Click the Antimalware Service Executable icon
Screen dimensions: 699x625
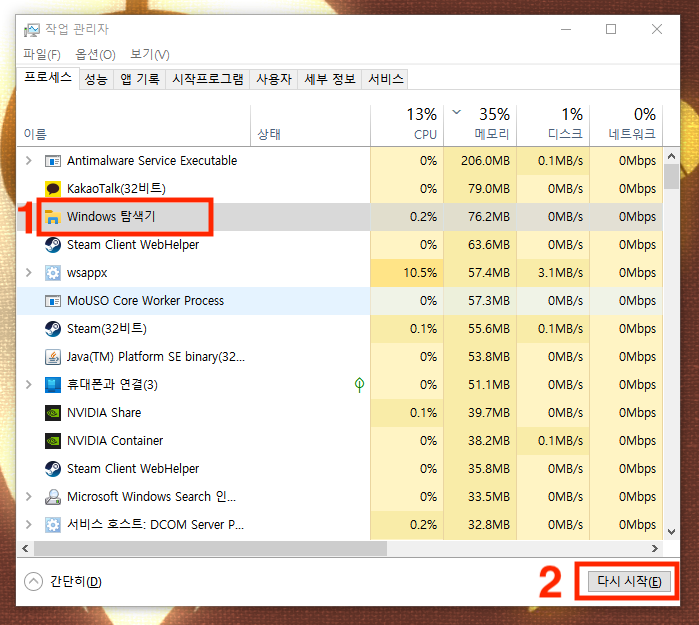53,161
